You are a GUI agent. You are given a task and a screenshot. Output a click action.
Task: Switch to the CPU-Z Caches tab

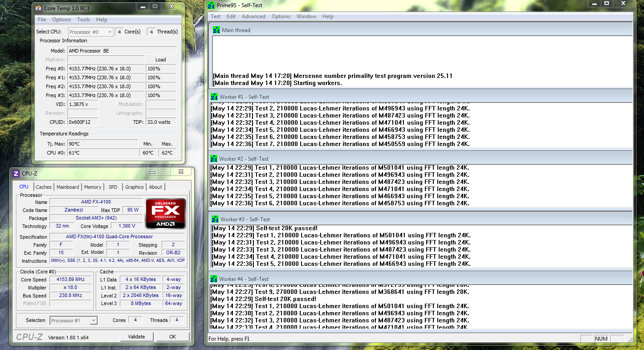click(x=44, y=187)
